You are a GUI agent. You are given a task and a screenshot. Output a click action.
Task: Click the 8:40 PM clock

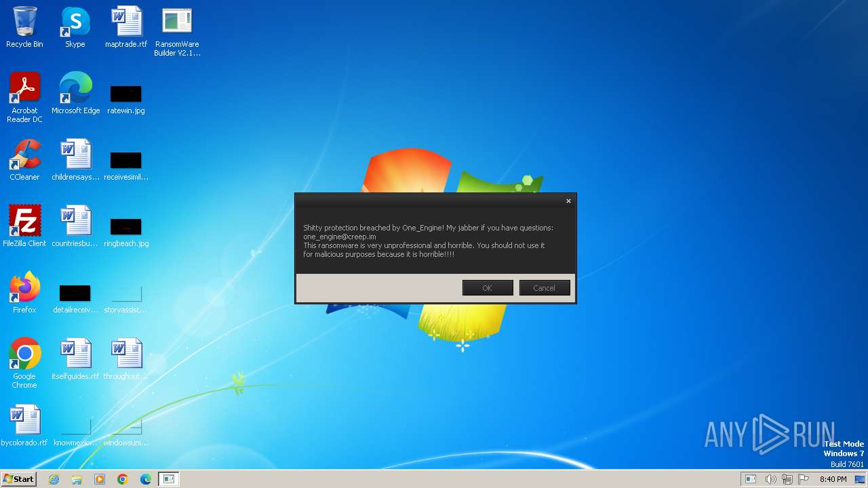(x=833, y=479)
